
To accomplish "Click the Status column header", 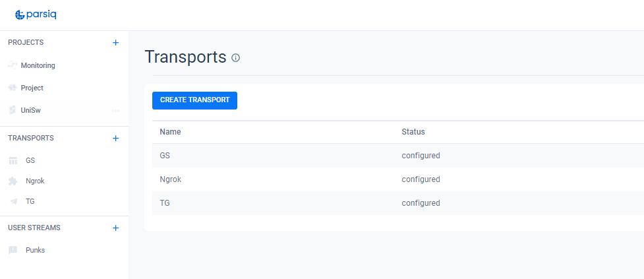I will click(x=413, y=132).
